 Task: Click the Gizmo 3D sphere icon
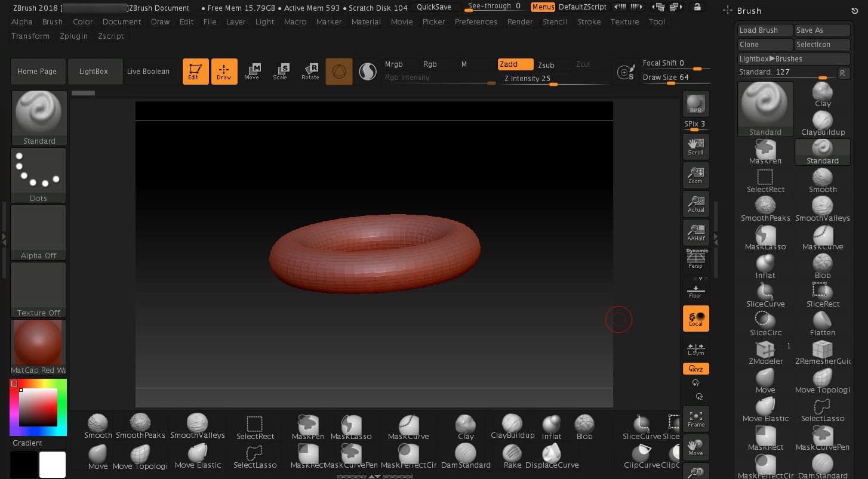[339, 72]
